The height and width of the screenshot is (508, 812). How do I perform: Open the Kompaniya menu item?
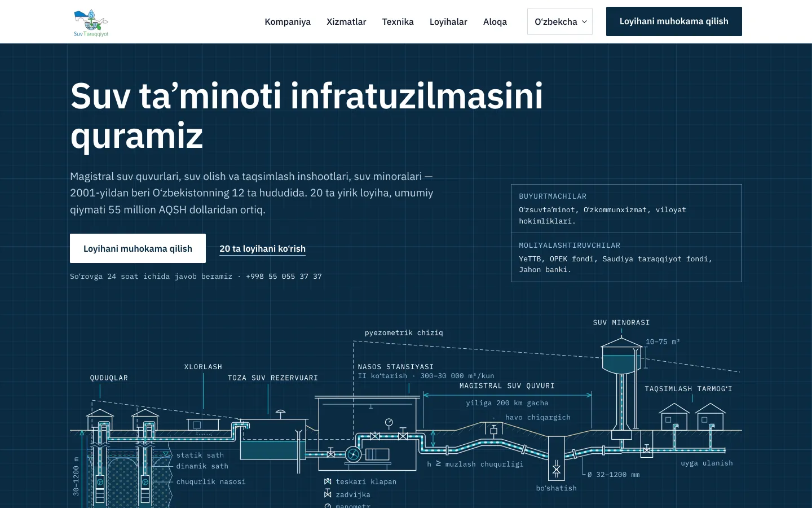coord(288,21)
